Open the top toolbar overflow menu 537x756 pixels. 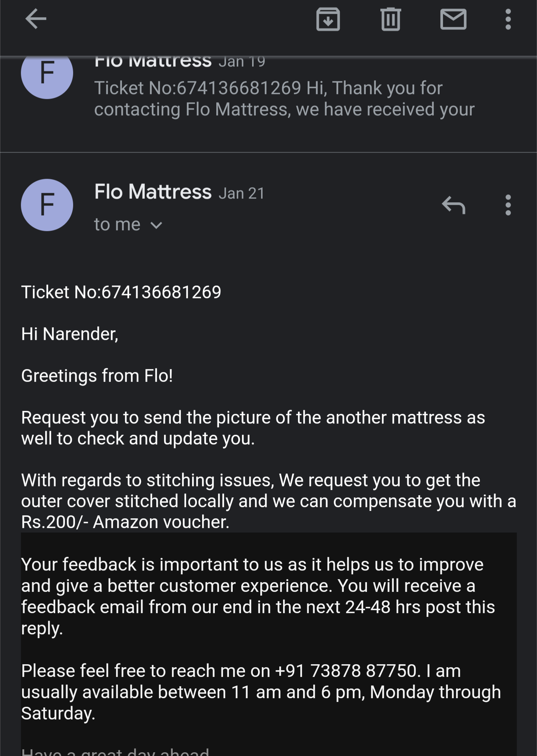pos(508,19)
